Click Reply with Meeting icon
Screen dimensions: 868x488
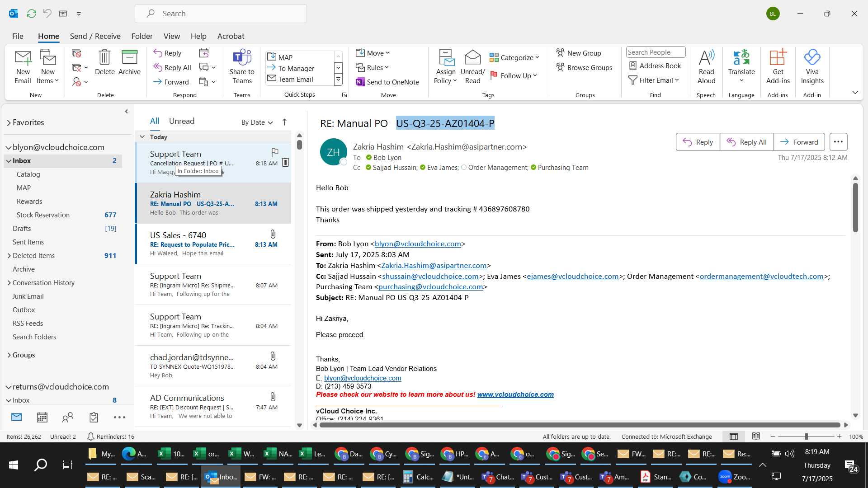pos(204,53)
